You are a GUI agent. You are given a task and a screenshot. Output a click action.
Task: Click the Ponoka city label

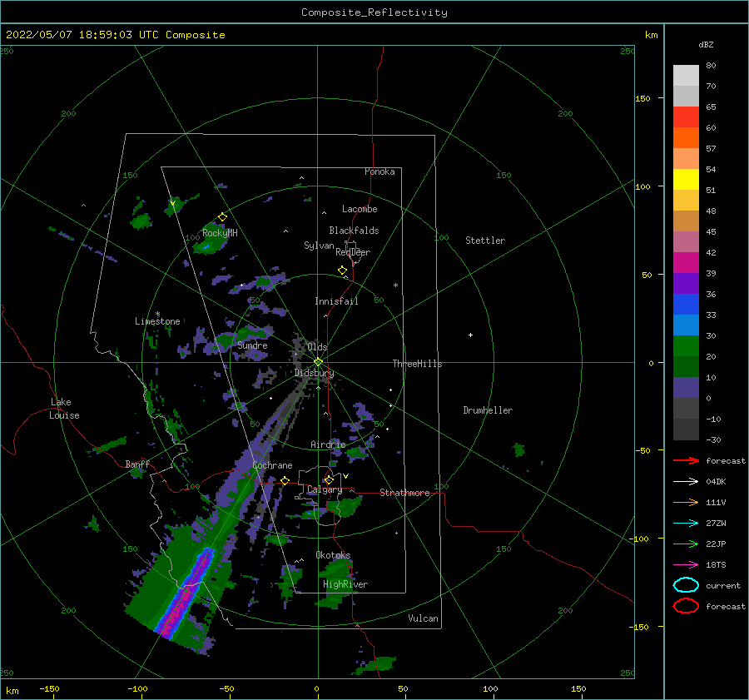379,171
